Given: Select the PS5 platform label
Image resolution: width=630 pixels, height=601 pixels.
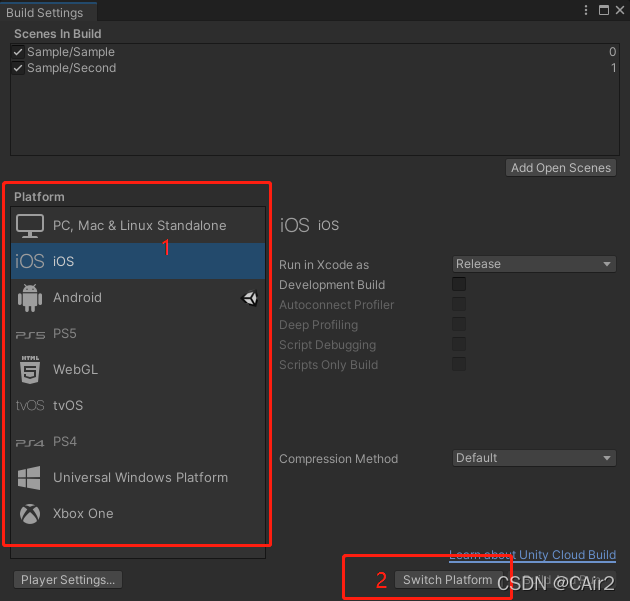Looking at the screenshot, I should 65,334.
